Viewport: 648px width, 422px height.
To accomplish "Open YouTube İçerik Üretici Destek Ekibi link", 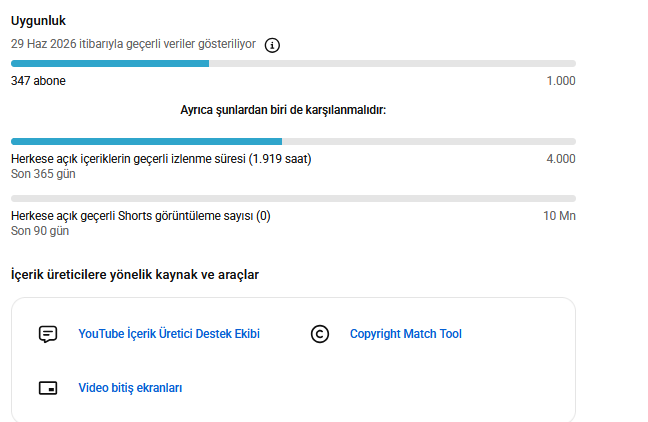I will pyautogui.click(x=169, y=334).
